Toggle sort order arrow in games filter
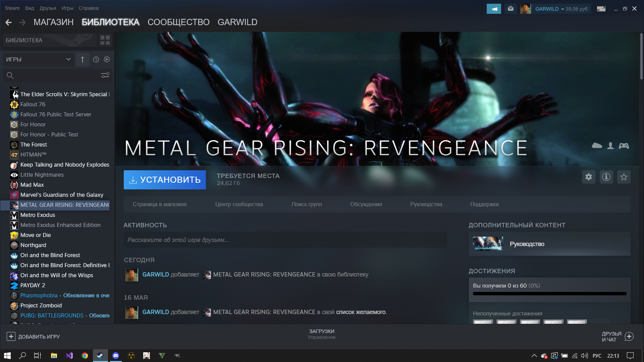The height and width of the screenshot is (362, 644). tap(82, 59)
